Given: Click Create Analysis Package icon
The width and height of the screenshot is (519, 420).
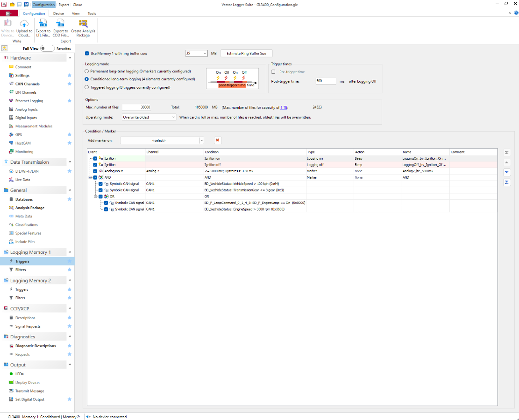Looking at the screenshot, I should pos(83,28).
